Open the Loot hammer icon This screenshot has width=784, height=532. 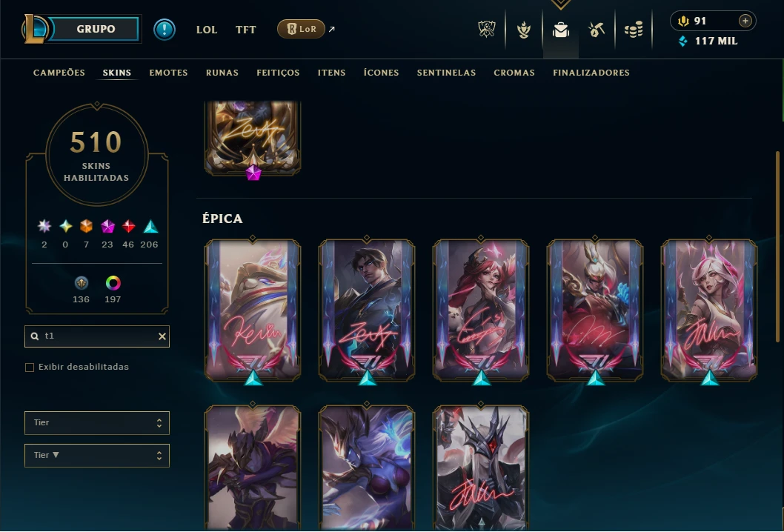(x=597, y=30)
